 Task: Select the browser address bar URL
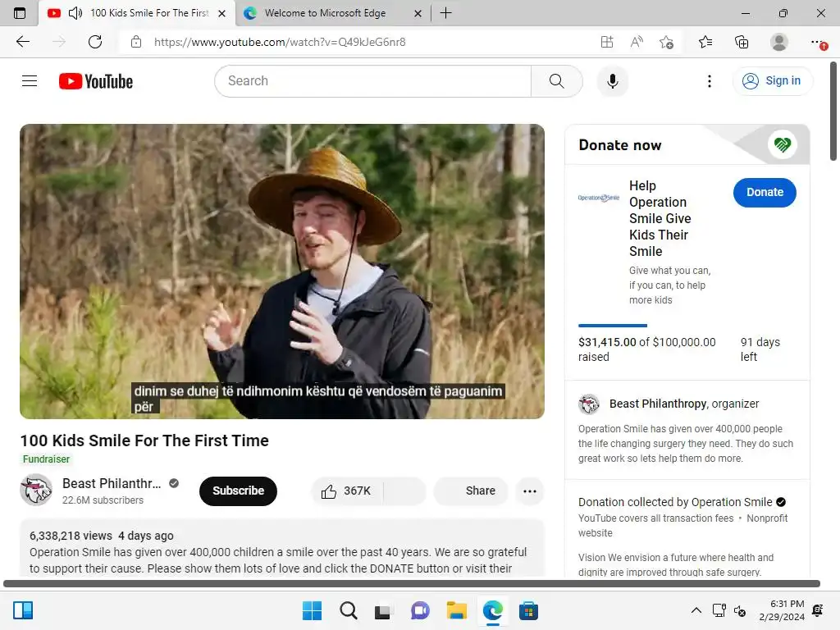point(280,42)
